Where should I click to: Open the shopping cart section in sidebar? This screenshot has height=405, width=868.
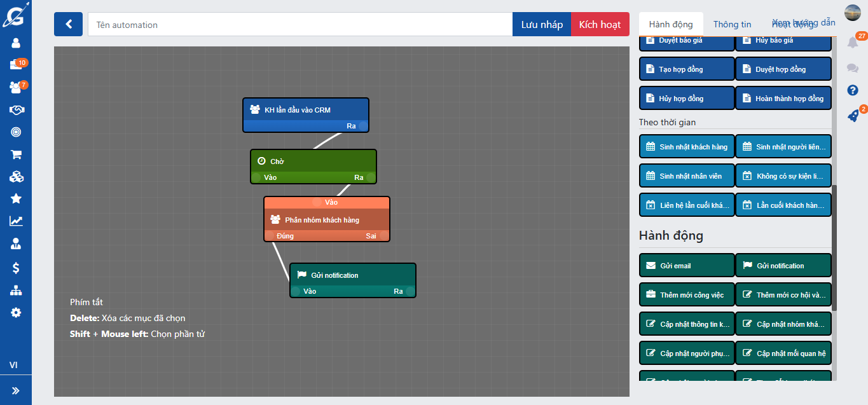16,154
